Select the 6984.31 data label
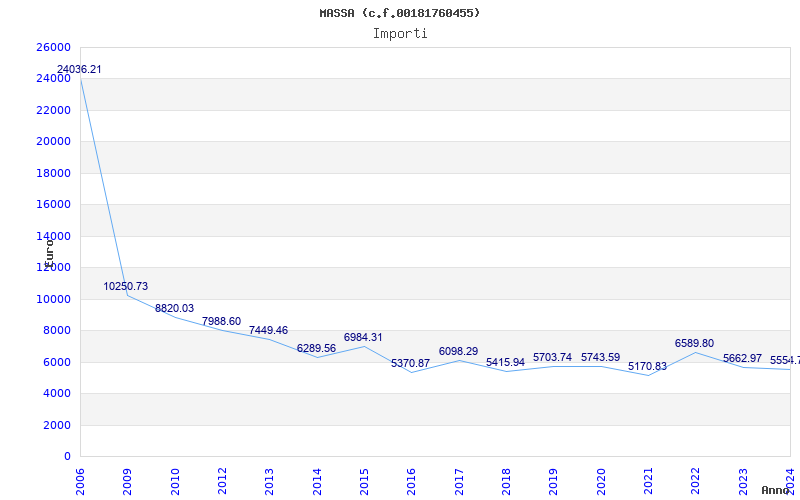This screenshot has width=800, height=500. pos(363,337)
